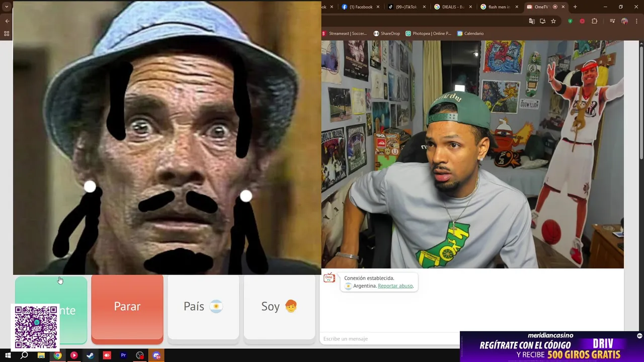Viewport: 644px width, 362px height.
Task: Click the install app icon in address bar
Action: click(x=542, y=21)
